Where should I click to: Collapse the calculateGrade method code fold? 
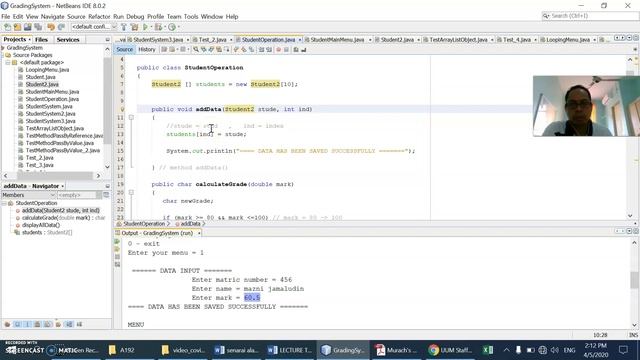131,192
